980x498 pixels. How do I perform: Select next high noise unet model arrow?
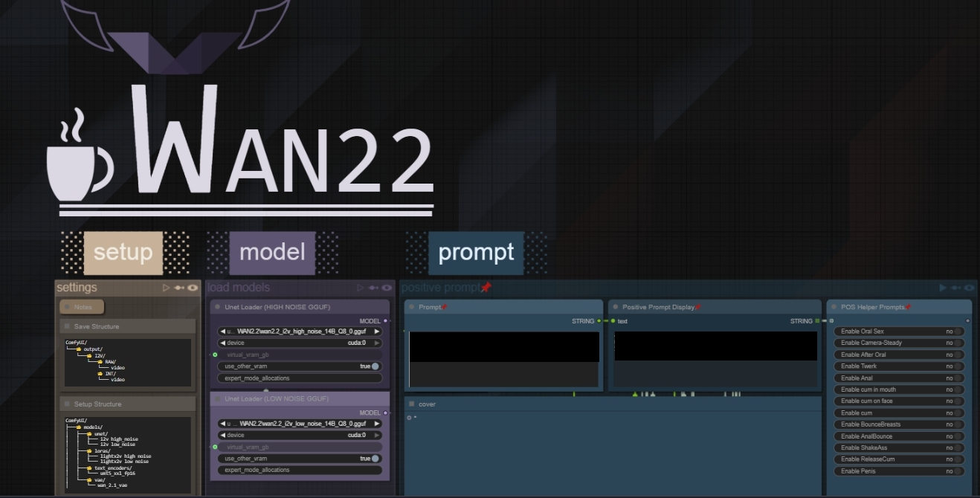point(377,332)
